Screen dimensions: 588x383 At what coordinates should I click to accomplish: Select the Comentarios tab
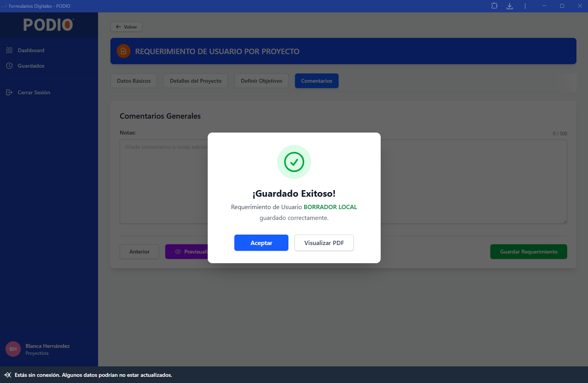(x=317, y=81)
